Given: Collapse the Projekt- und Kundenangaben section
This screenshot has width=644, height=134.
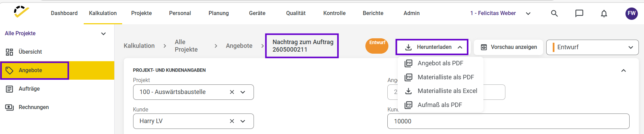Looking at the screenshot, I should [623, 70].
